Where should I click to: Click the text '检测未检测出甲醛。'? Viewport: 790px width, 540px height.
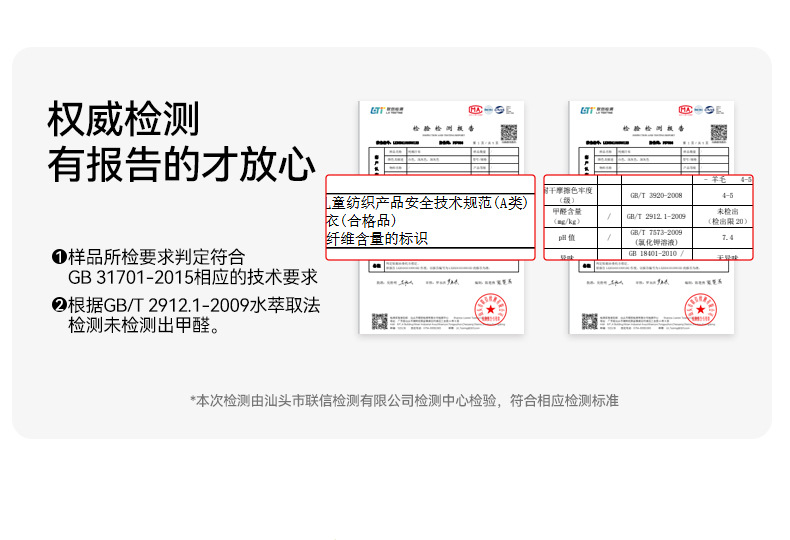click(x=144, y=325)
